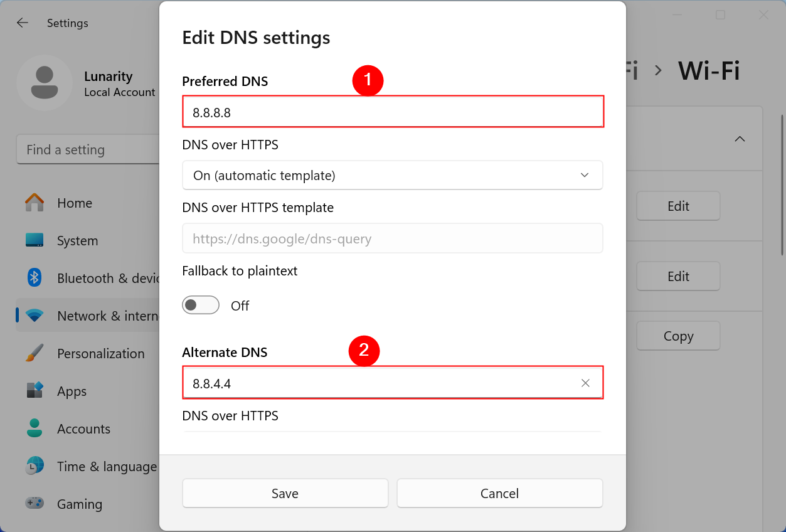The width and height of the screenshot is (786, 532).
Task: Open Gaming via the Xbox icon
Action: point(35,504)
